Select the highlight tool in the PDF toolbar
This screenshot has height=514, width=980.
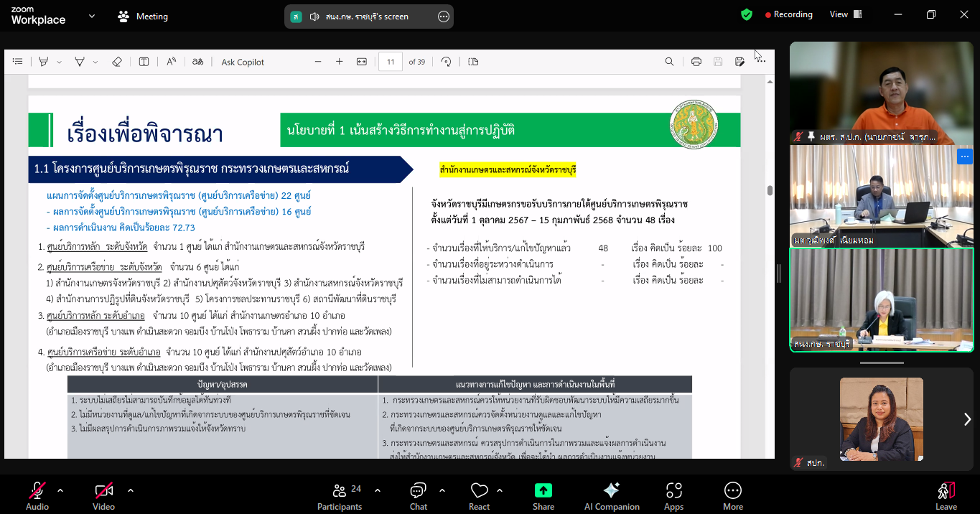point(43,62)
